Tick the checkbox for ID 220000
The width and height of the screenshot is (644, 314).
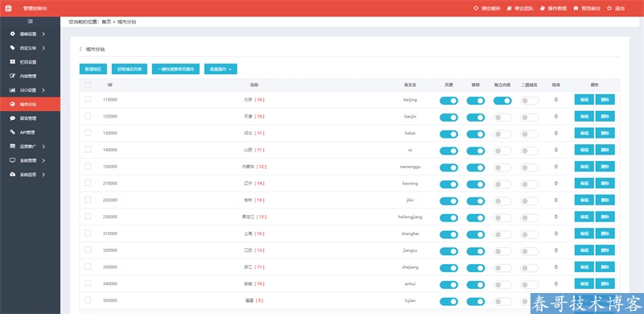(x=88, y=200)
